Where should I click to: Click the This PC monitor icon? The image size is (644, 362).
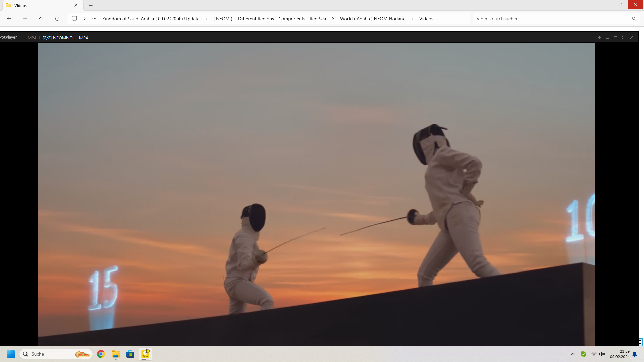click(74, 19)
